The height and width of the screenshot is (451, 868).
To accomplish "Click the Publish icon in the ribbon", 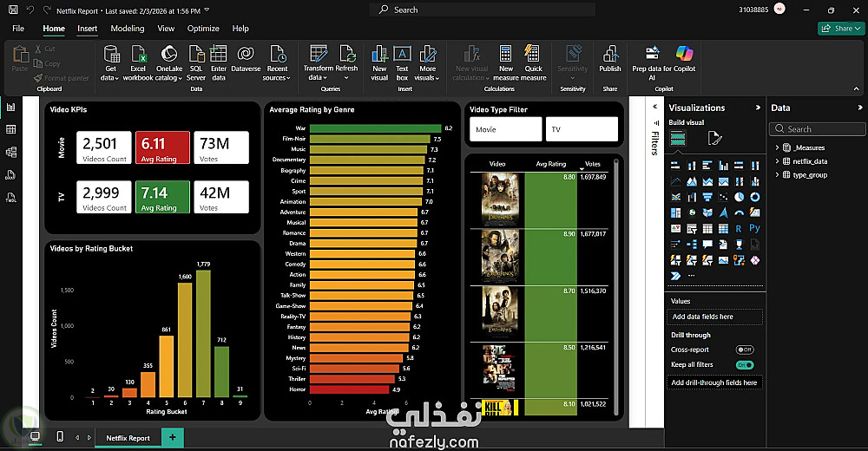I will pos(610,55).
